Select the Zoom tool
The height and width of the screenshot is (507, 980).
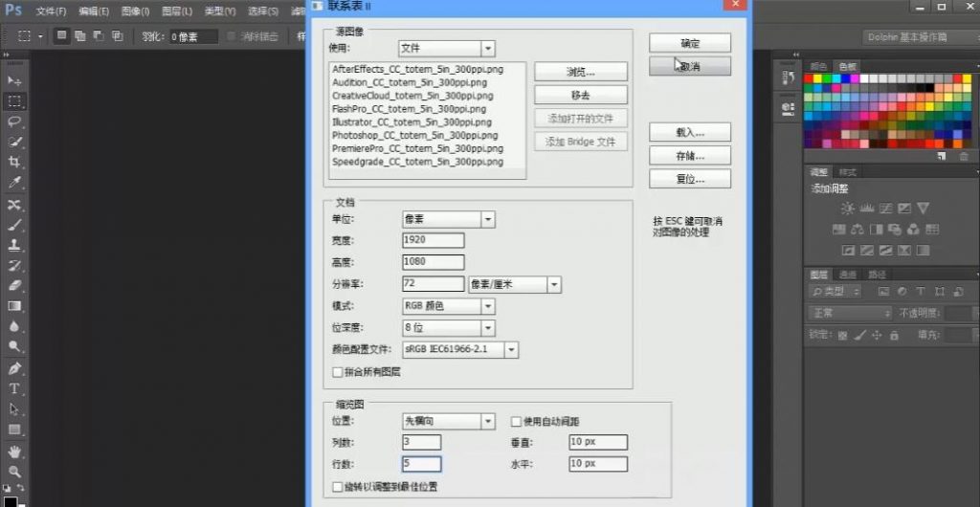tap(14, 472)
